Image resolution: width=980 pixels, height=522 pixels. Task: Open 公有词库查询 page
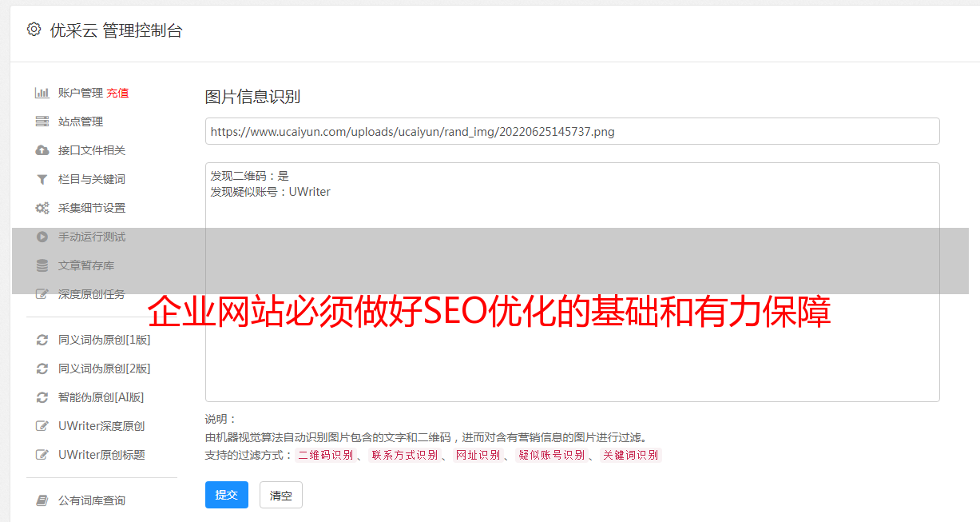point(92,500)
